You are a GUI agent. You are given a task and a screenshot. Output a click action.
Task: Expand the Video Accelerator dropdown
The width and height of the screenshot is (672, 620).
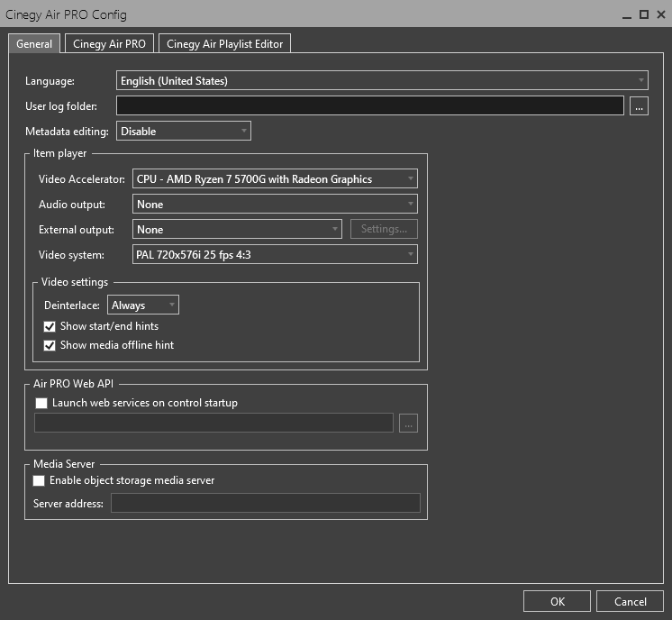275,178
